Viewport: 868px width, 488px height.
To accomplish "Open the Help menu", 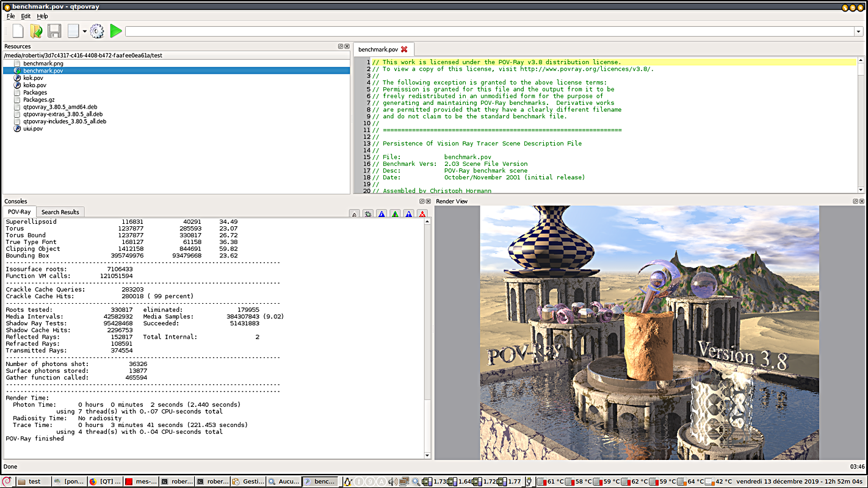I will pos(42,16).
